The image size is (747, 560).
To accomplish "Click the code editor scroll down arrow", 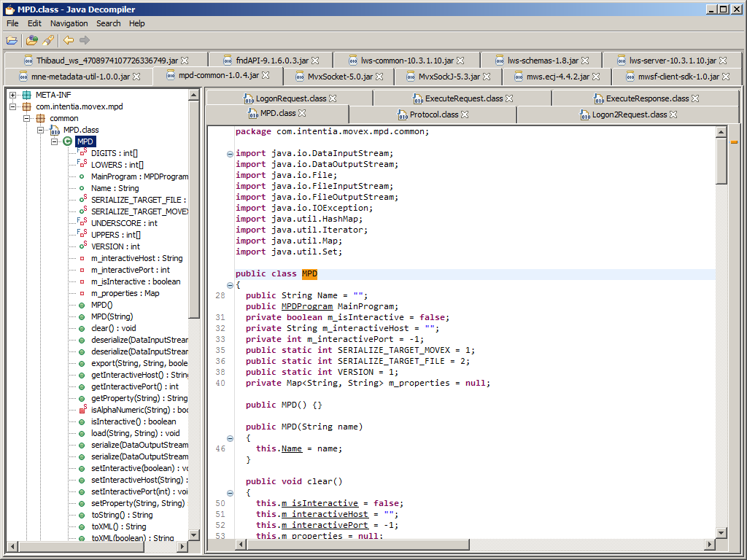I will tap(721, 534).
